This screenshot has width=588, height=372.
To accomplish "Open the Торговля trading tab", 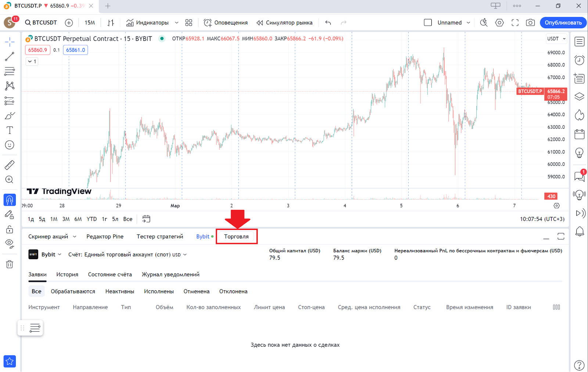I will point(236,236).
